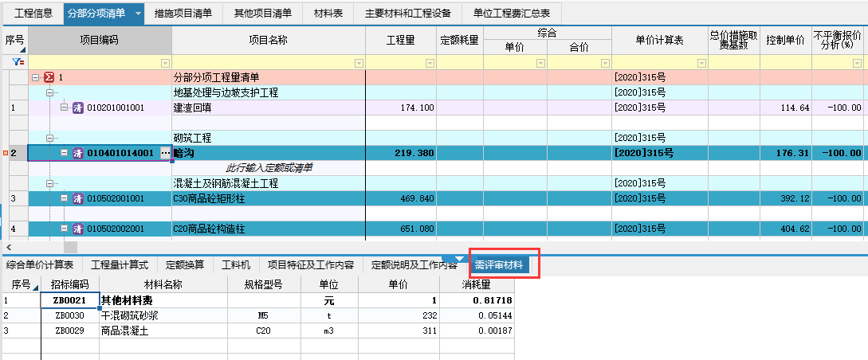Click the red sigma summary icon in row 1
868x360 pixels.
[x=48, y=78]
